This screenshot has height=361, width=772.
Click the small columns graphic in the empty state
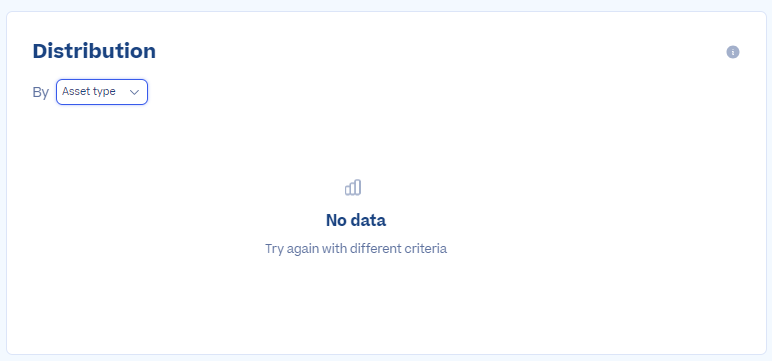(x=353, y=188)
